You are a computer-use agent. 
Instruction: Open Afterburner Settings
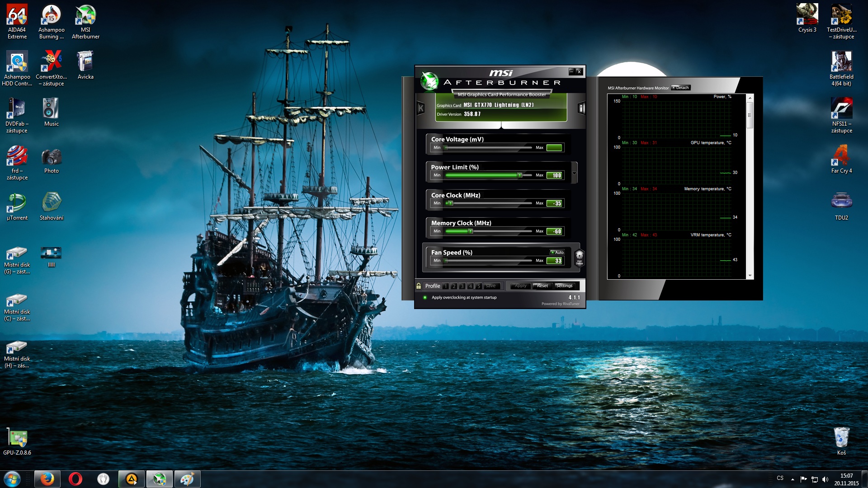point(564,286)
